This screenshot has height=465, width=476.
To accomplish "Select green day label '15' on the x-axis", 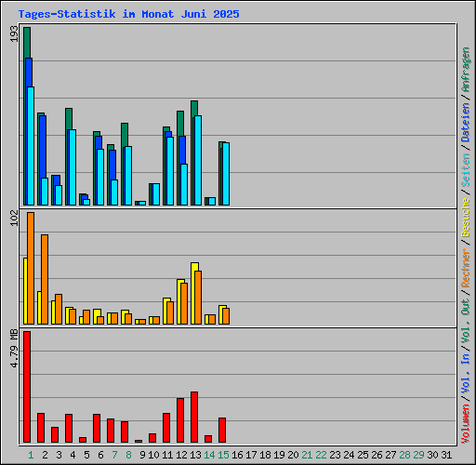I will click(x=223, y=455).
